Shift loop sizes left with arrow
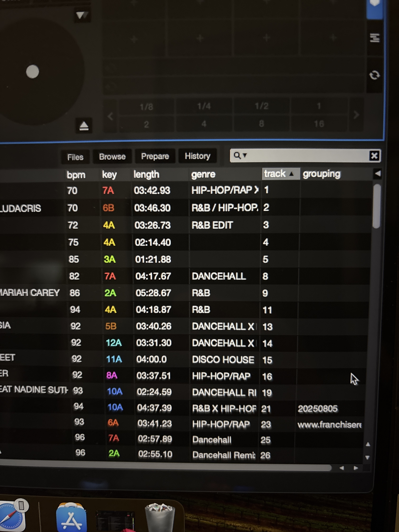The height and width of the screenshot is (532, 399). tap(110, 116)
